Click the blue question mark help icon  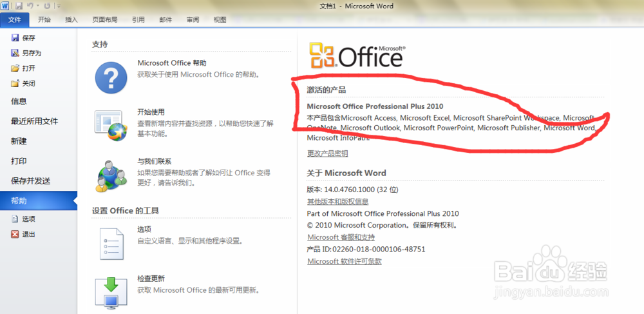click(111, 76)
